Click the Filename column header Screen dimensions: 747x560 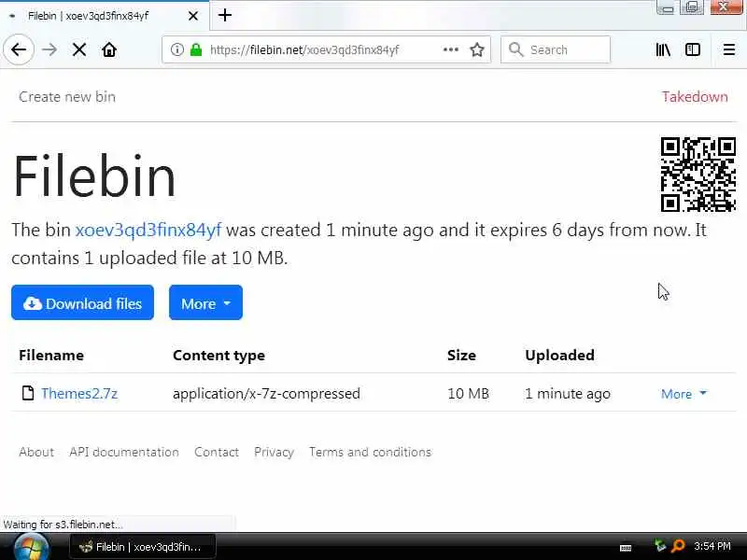pos(51,356)
